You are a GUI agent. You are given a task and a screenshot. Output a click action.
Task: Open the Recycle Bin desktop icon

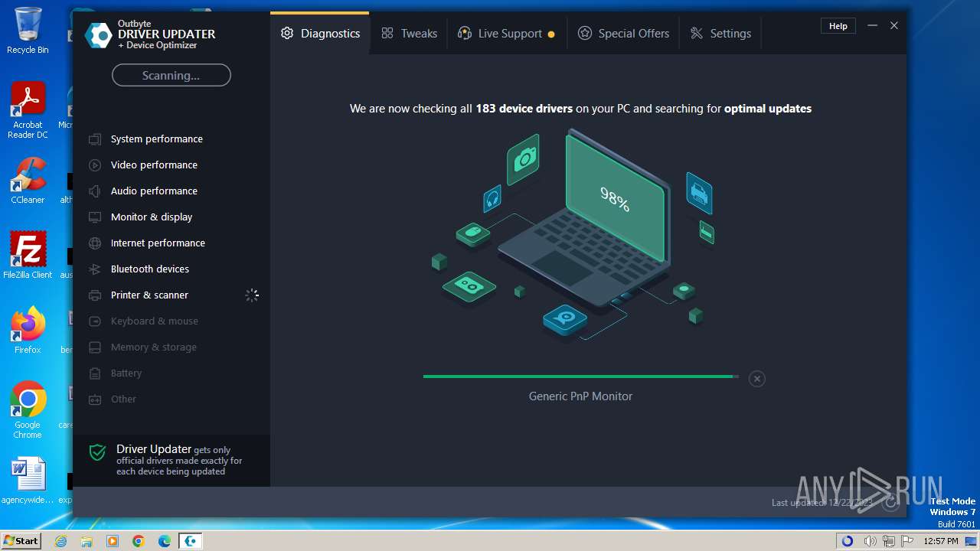(28, 31)
